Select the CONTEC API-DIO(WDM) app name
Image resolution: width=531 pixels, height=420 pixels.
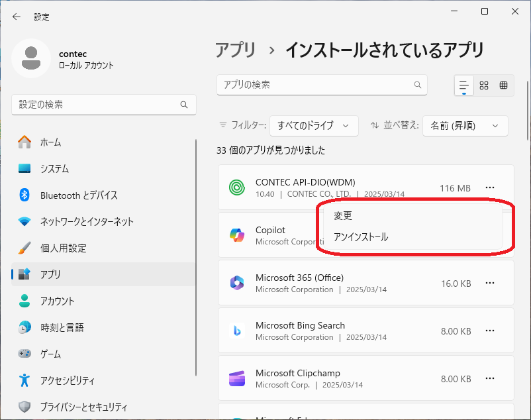click(x=305, y=182)
